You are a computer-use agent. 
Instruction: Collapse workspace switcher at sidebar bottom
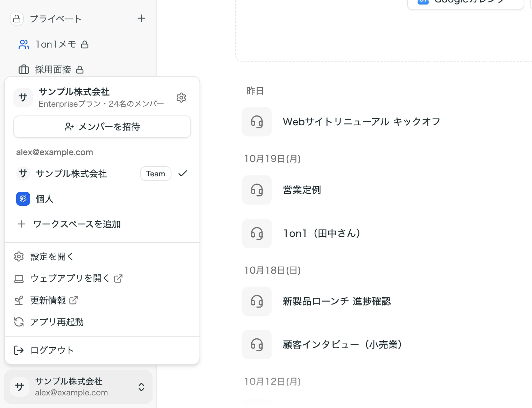tap(78, 387)
